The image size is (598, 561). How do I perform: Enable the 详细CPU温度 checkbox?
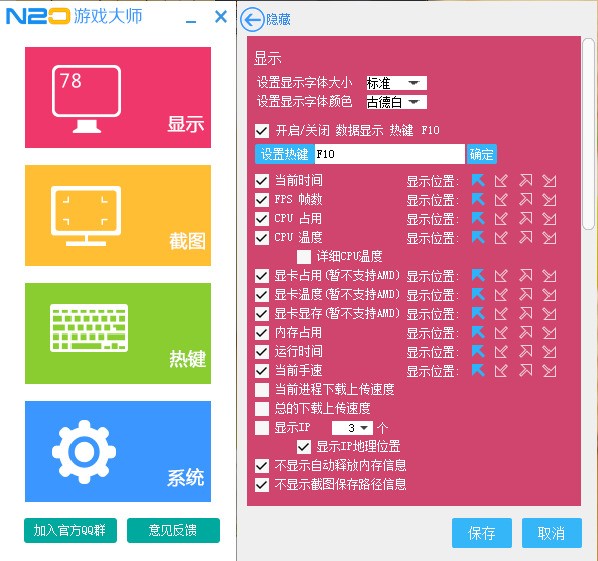pos(304,257)
